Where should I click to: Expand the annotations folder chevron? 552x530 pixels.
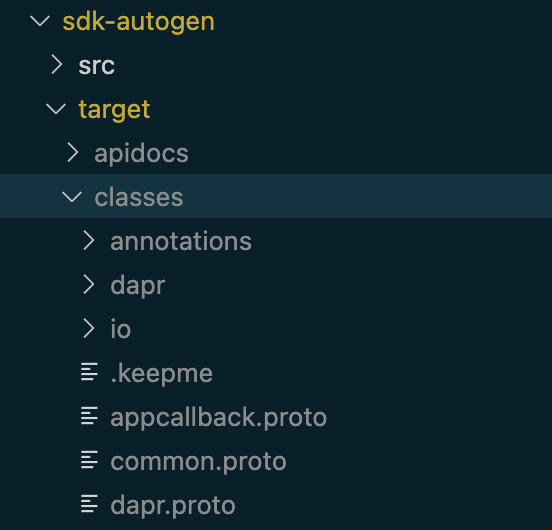coord(88,240)
